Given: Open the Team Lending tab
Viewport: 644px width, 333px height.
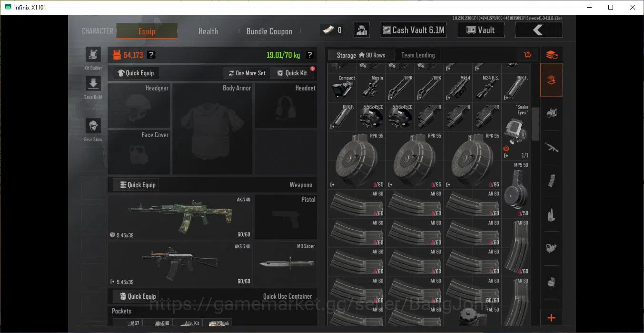Looking at the screenshot, I should coord(418,55).
